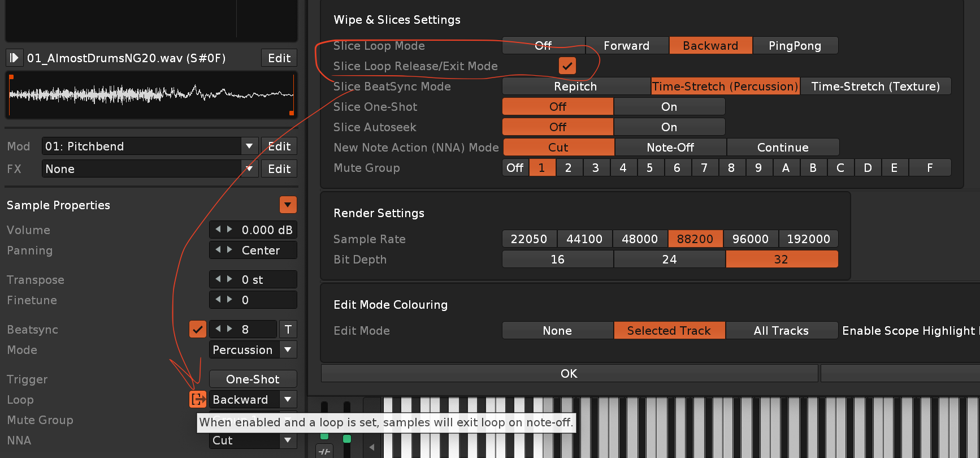The height and width of the screenshot is (458, 980).
Task: Increase Transpose with the right arrow
Action: click(x=229, y=279)
